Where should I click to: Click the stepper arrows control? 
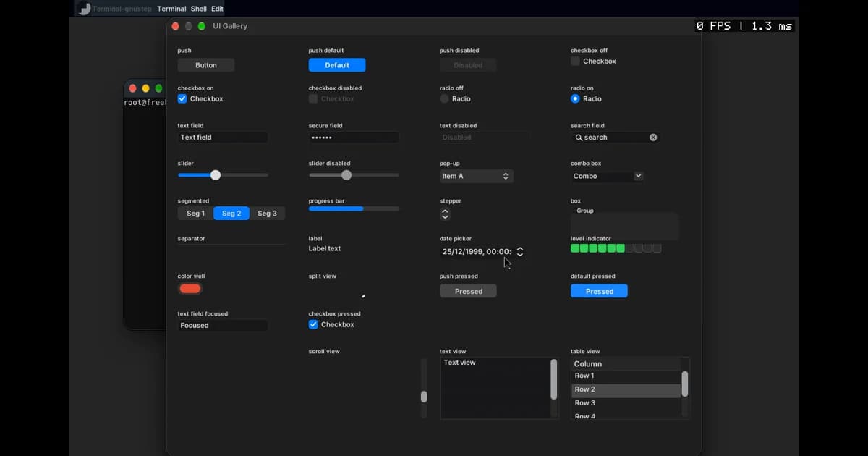pos(445,214)
